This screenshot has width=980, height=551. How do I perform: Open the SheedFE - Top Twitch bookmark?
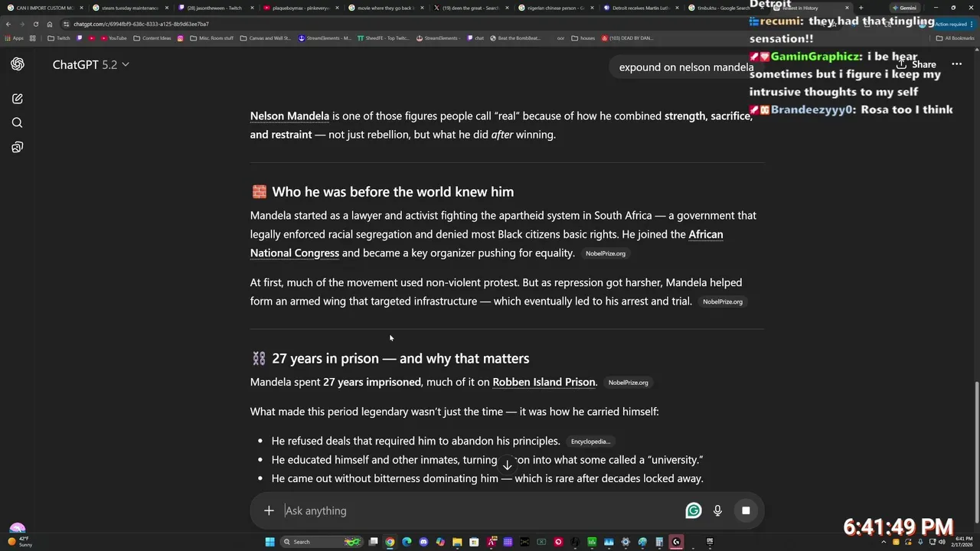pyautogui.click(x=384, y=37)
